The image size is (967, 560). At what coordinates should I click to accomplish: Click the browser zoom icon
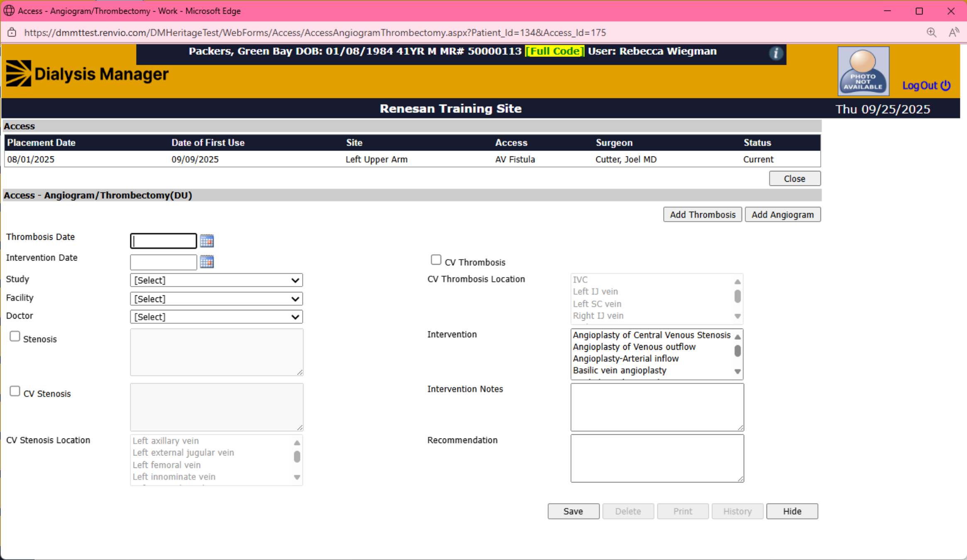(931, 32)
